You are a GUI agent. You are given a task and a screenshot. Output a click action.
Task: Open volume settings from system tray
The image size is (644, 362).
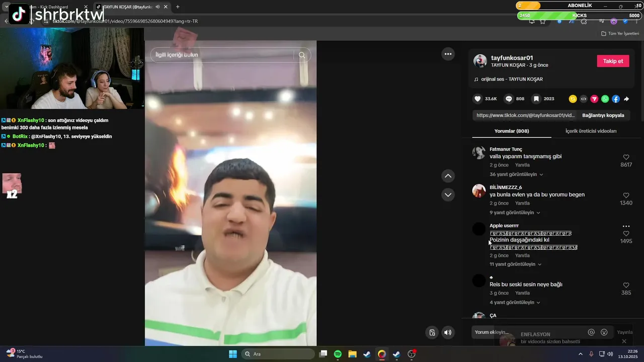click(x=610, y=354)
